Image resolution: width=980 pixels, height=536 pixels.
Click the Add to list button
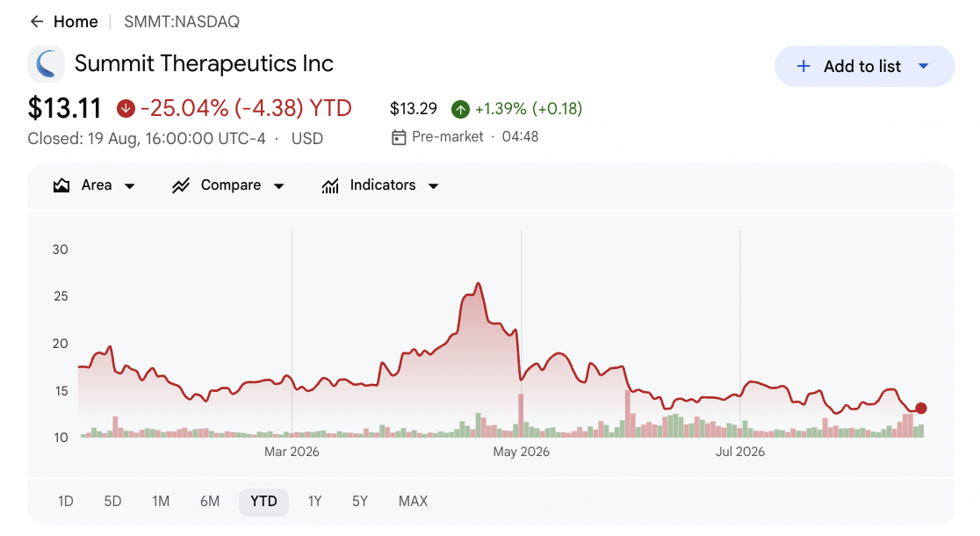tap(864, 66)
